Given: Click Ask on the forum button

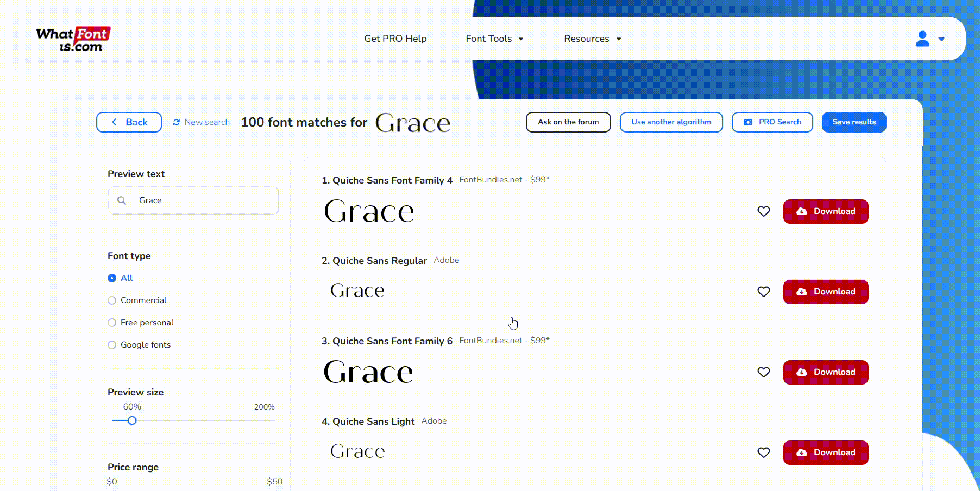Looking at the screenshot, I should 568,122.
